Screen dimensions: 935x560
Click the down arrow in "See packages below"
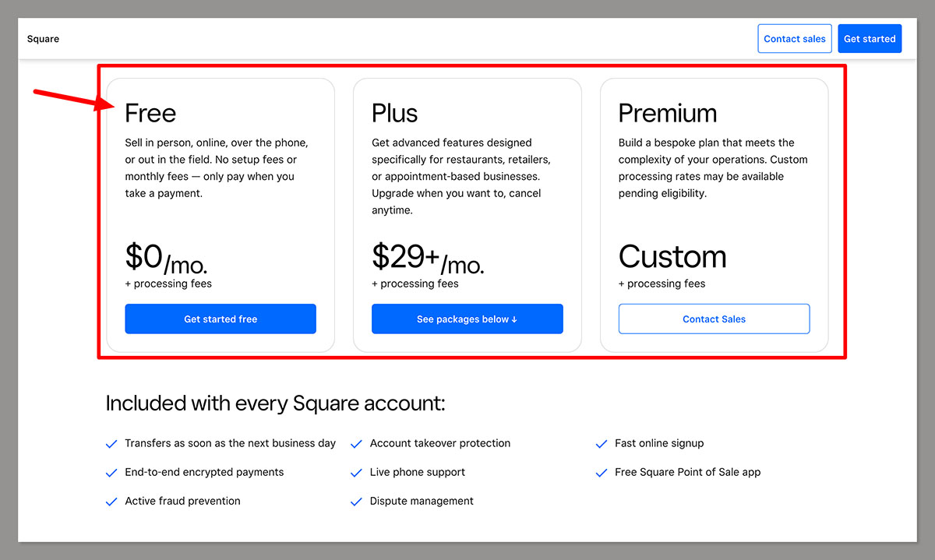515,319
